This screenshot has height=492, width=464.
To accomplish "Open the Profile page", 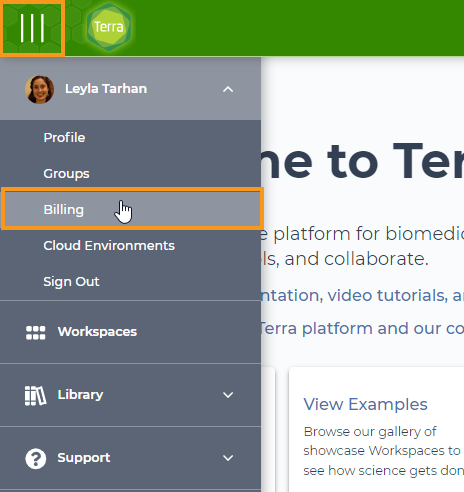I will pyautogui.click(x=64, y=138).
